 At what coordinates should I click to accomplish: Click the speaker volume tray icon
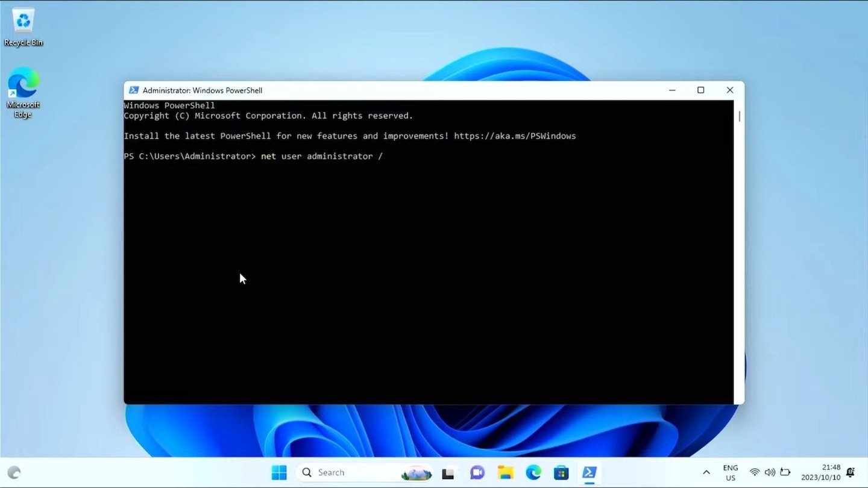point(770,473)
